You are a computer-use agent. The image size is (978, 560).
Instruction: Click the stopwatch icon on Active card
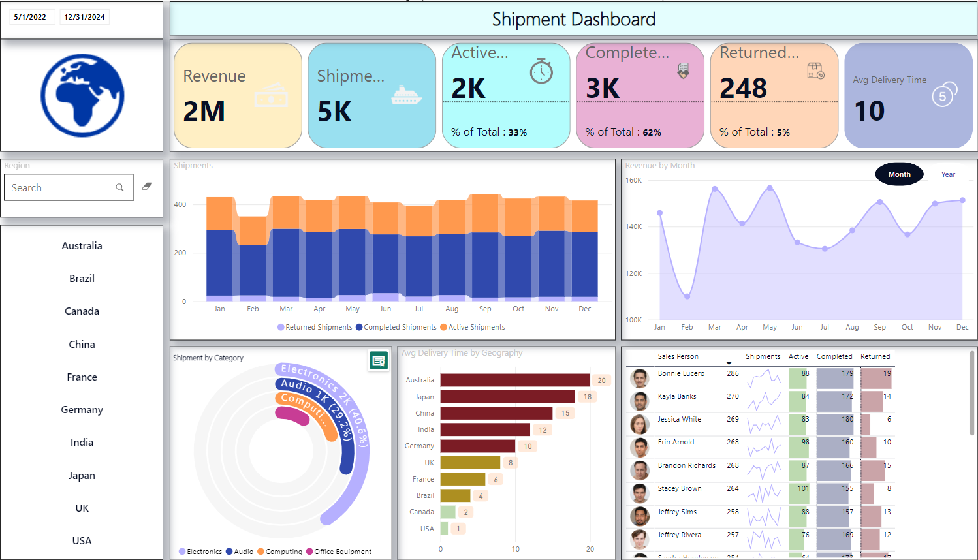pyautogui.click(x=541, y=71)
